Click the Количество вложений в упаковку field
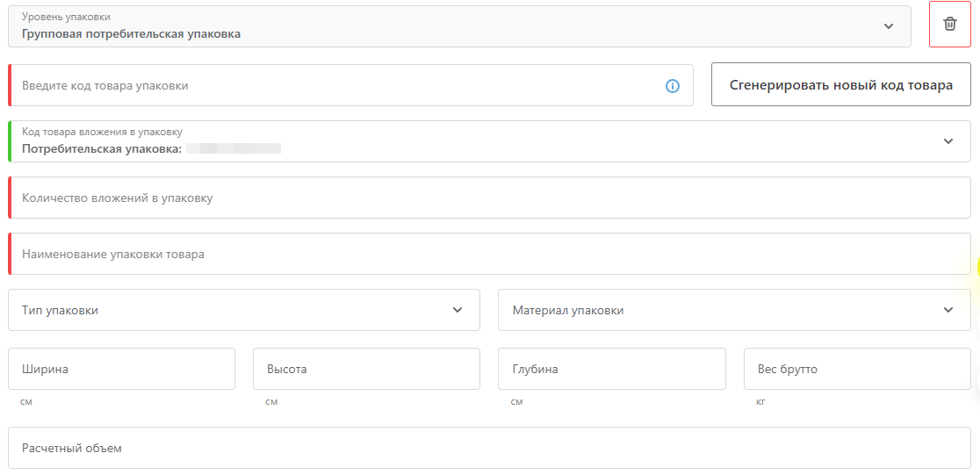Image resolution: width=980 pixels, height=475 pixels. point(489,198)
